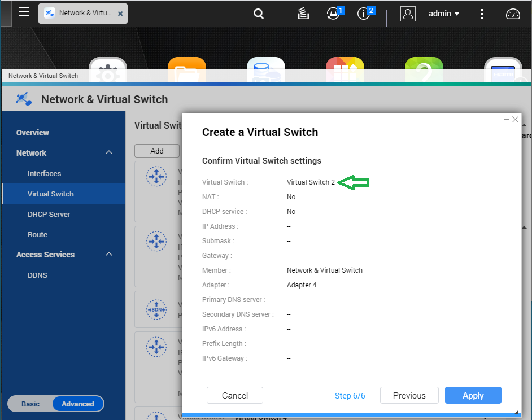Click the Adapter 4 value
The image size is (532, 420).
coord(302,285)
